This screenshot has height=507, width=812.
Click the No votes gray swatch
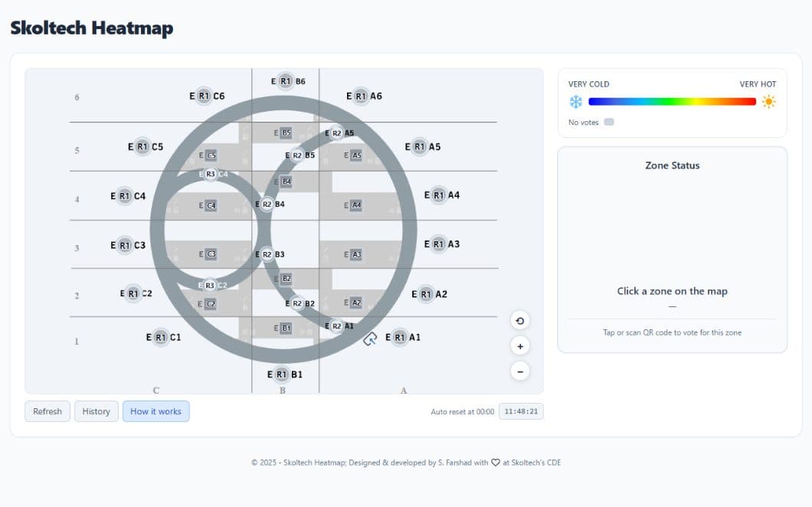click(609, 123)
